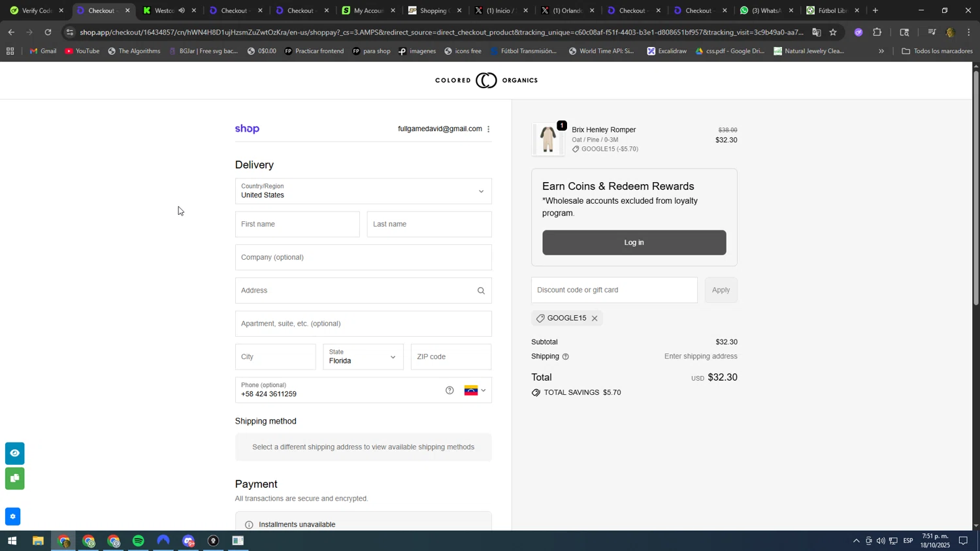This screenshot has width=980, height=551.
Task: Focus the Last name field
Action: 429,224
